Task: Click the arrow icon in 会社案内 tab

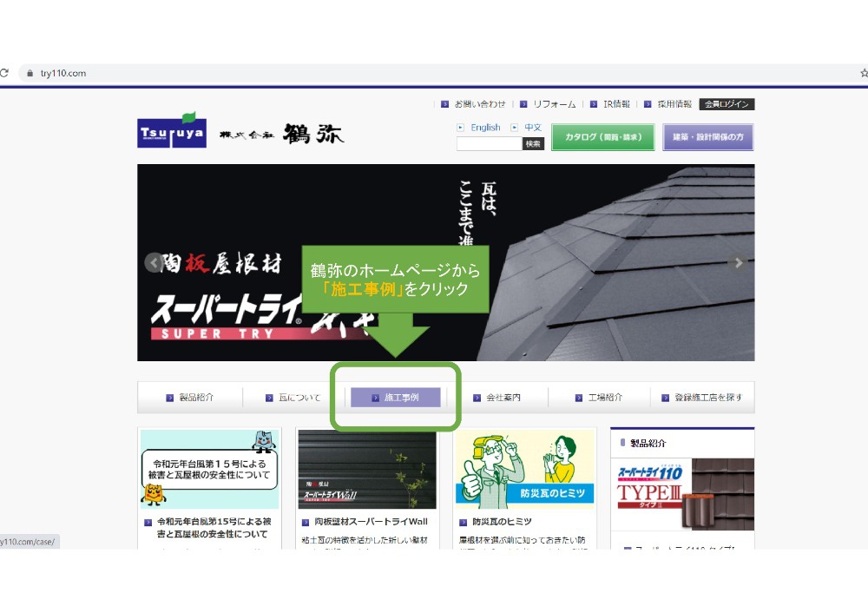Action: coord(477,398)
